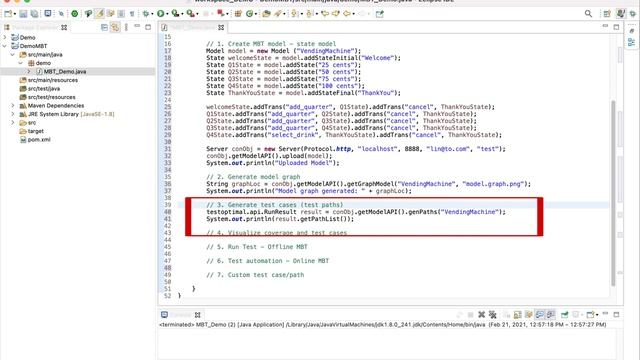Click the Debug bug icon in toolbar
Image resolution: width=640 pixels, height=360 pixels.
tap(146, 13)
